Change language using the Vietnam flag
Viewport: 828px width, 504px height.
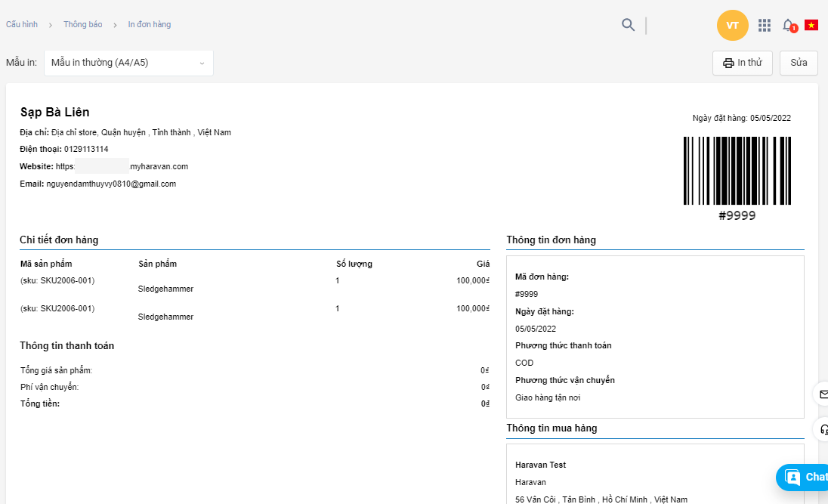811,25
